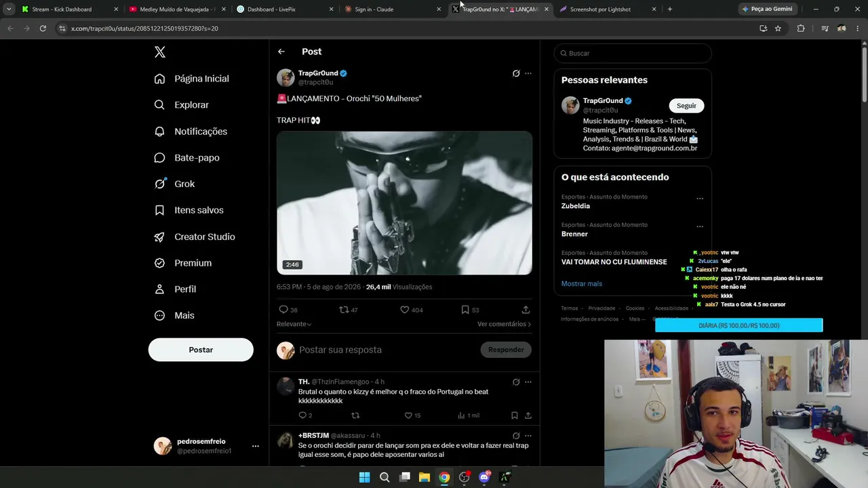Image resolution: width=868 pixels, height=488 pixels.
Task: Open the browser extensions menu
Action: [801, 28]
